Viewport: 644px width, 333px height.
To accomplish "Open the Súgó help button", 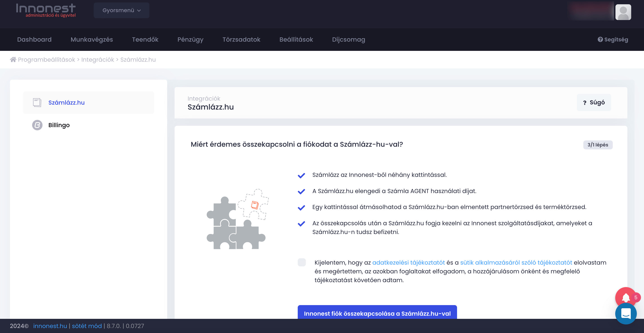I will [594, 102].
